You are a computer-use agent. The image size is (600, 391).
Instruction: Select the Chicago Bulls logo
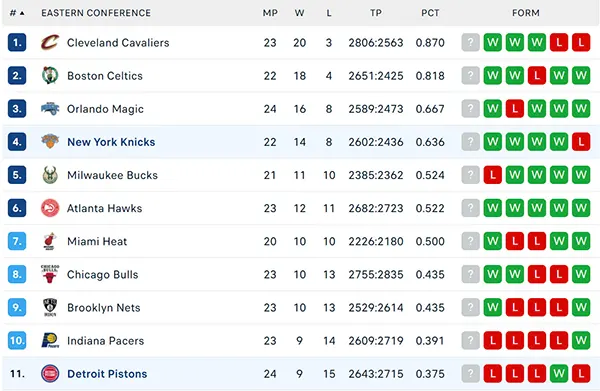click(x=50, y=274)
